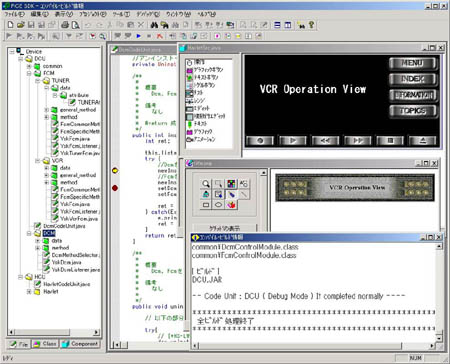Viewport: 450px width, 364px height.
Task: Switch to the Component tab
Action: coord(80,344)
